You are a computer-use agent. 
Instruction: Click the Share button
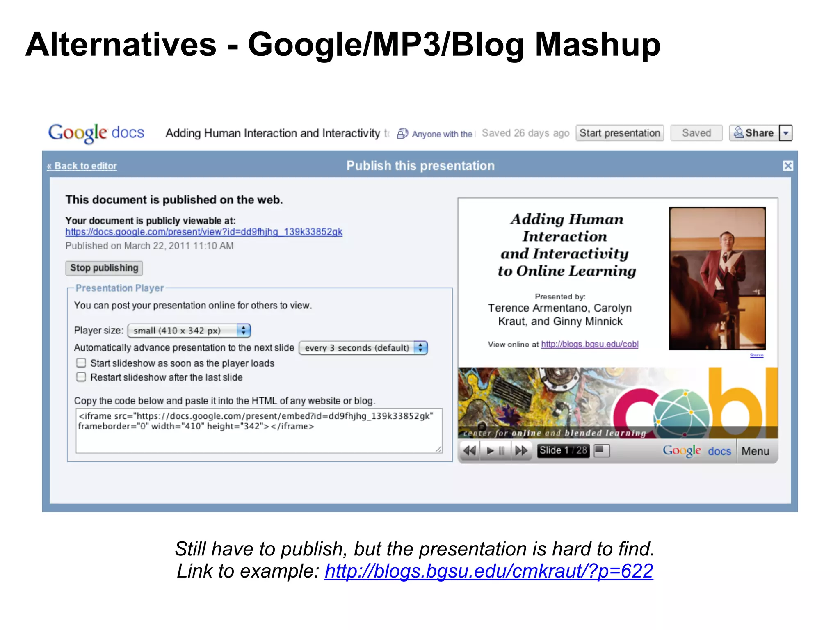coord(753,133)
